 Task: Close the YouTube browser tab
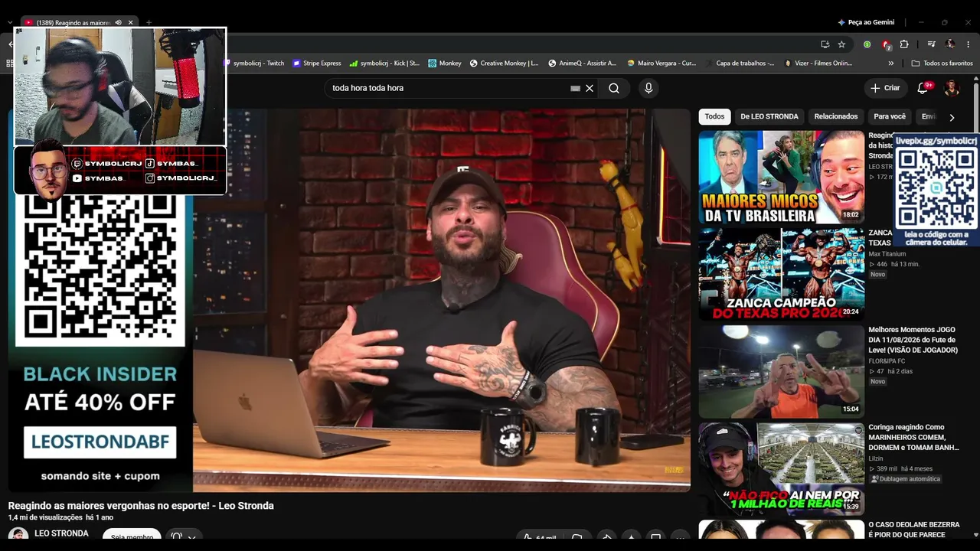click(131, 23)
